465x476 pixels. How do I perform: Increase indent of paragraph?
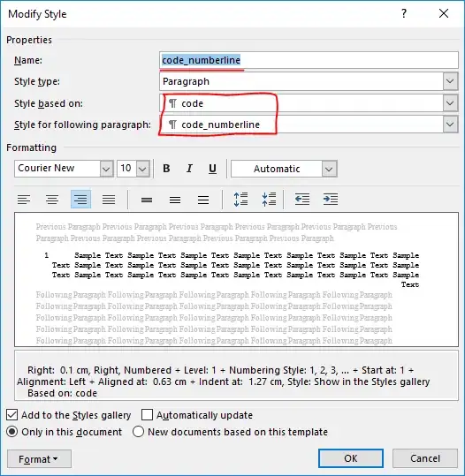coord(331,200)
